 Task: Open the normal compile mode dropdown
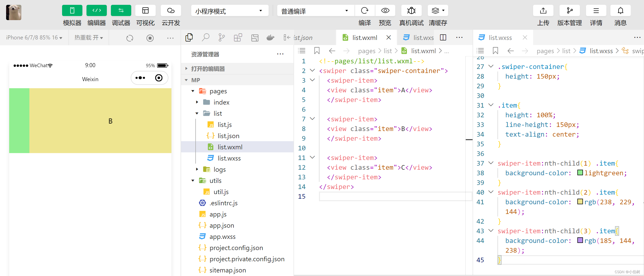pyautogui.click(x=315, y=11)
